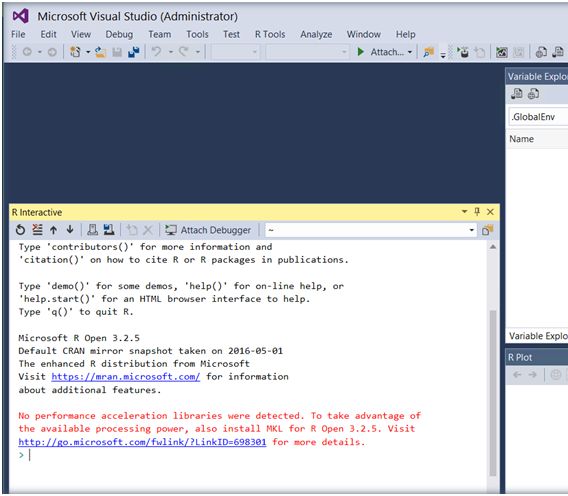Click the Find in Files toolbar icon

(429, 53)
